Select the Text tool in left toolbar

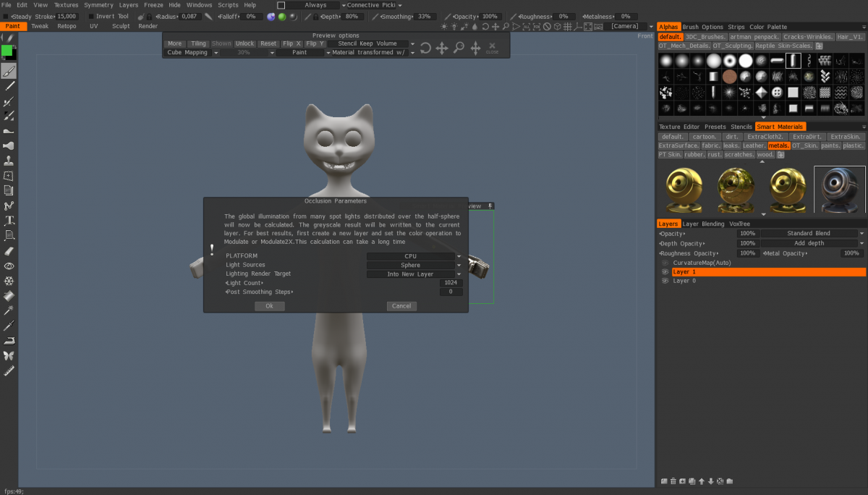(x=9, y=220)
